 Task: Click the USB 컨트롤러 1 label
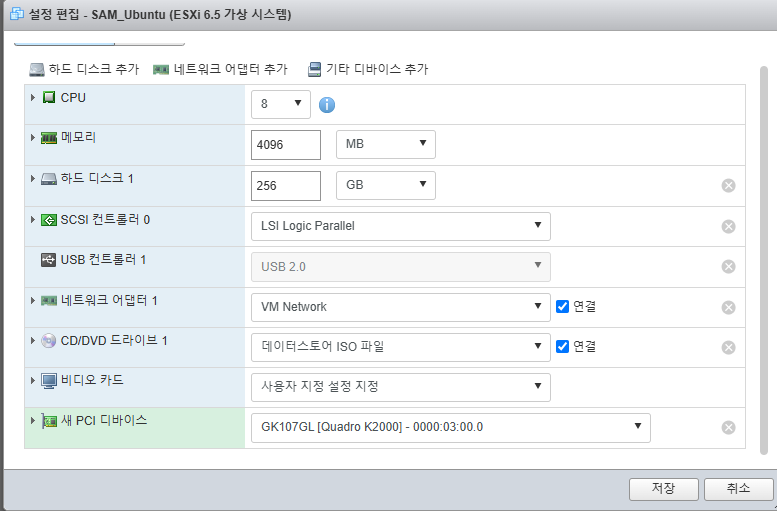point(103,260)
